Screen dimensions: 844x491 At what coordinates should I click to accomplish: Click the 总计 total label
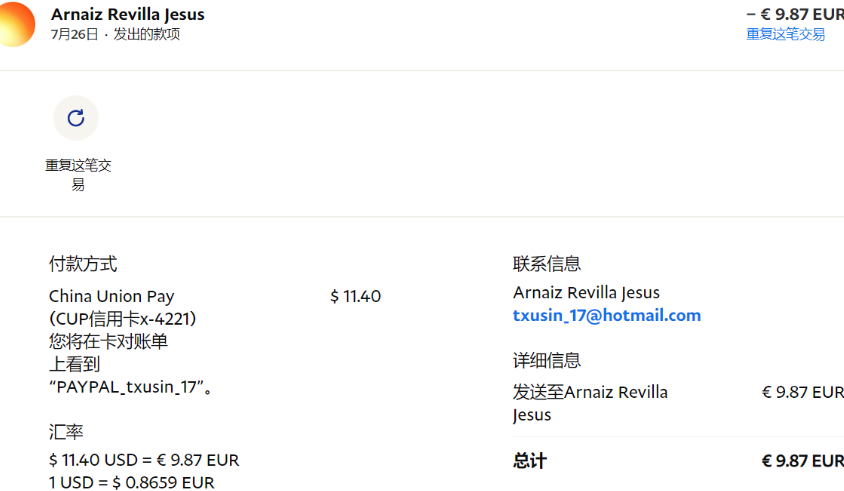(530, 461)
